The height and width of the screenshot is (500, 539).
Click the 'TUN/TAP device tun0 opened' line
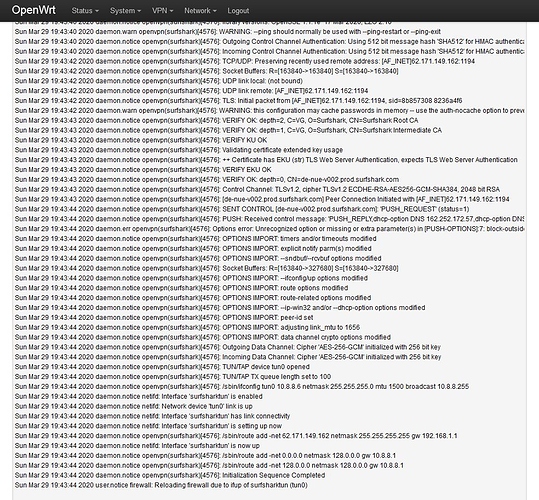click(162, 367)
